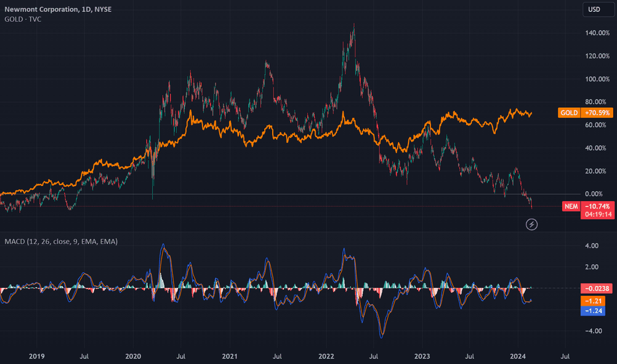
Task: Click the 2024 time axis label
Action: [x=518, y=356]
